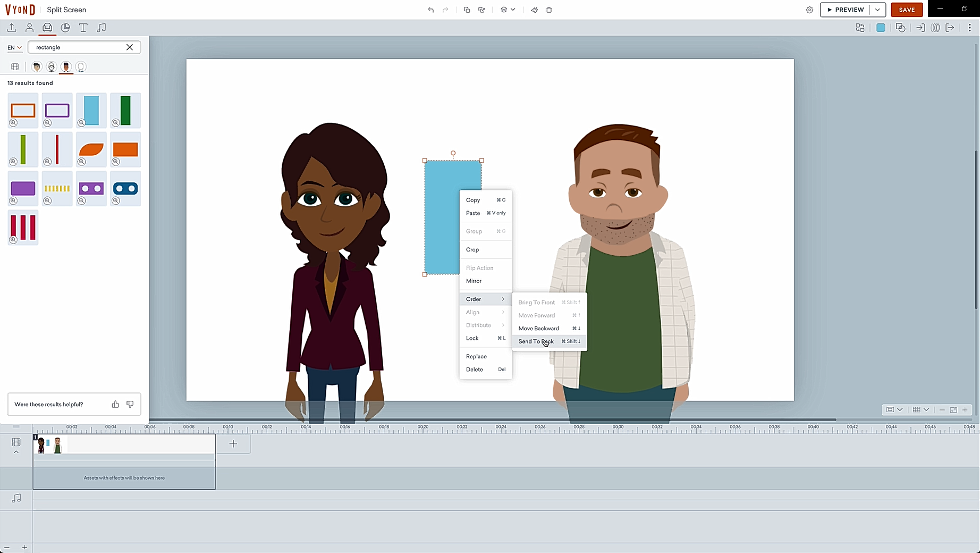Expand the Preview options dropdown arrow
Screen dimensions: 980x553
(x=877, y=10)
